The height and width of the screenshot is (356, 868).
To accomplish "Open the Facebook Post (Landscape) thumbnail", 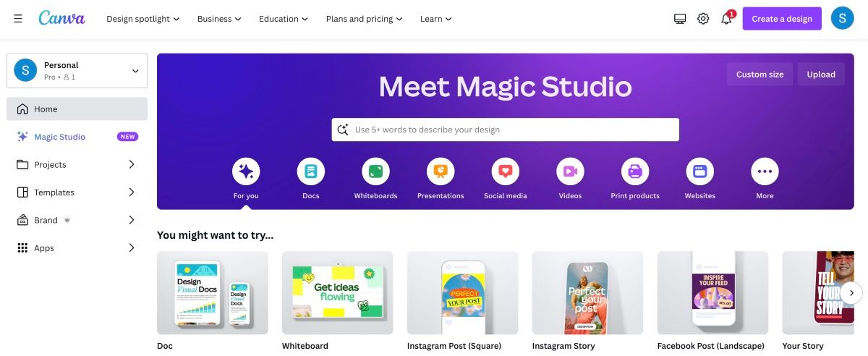I will (x=713, y=292).
